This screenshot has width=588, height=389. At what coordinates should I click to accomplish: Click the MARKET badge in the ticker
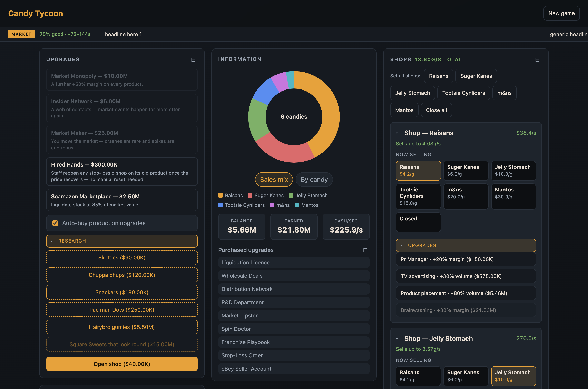click(x=21, y=34)
